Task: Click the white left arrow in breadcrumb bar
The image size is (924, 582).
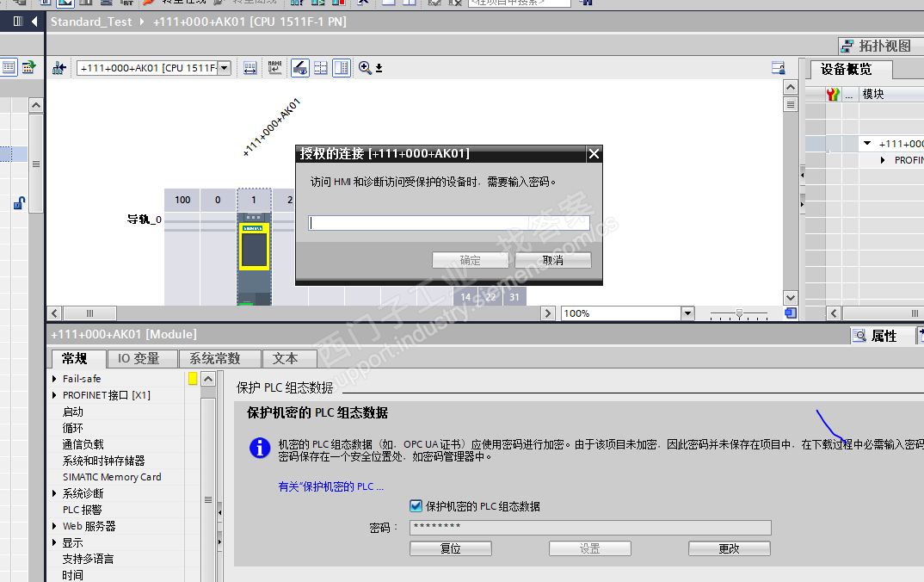Action: pyautogui.click(x=34, y=22)
